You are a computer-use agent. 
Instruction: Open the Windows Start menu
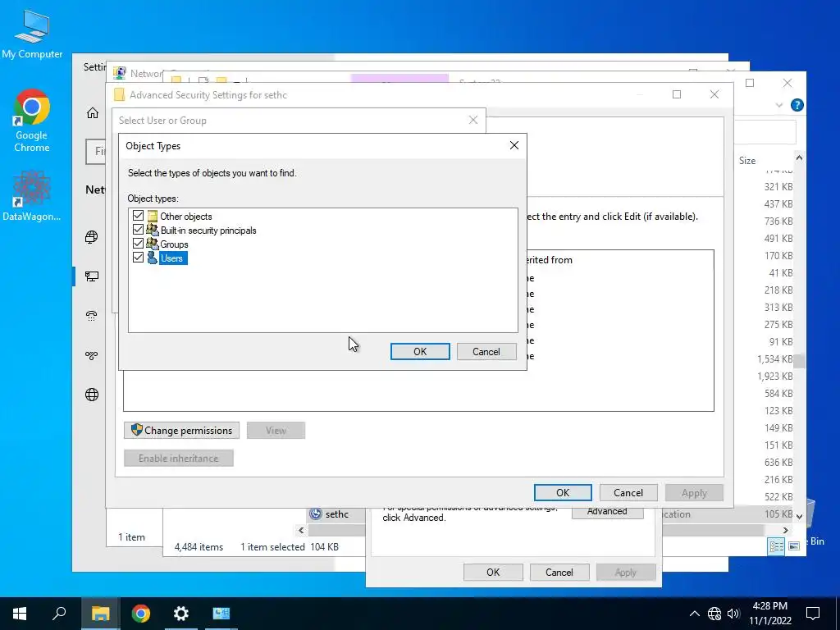20,614
